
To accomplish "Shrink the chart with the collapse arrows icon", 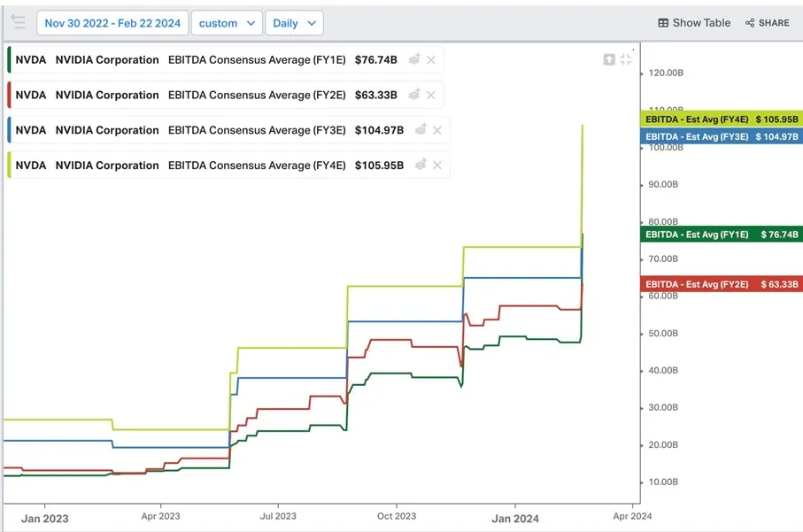I will click(x=626, y=59).
